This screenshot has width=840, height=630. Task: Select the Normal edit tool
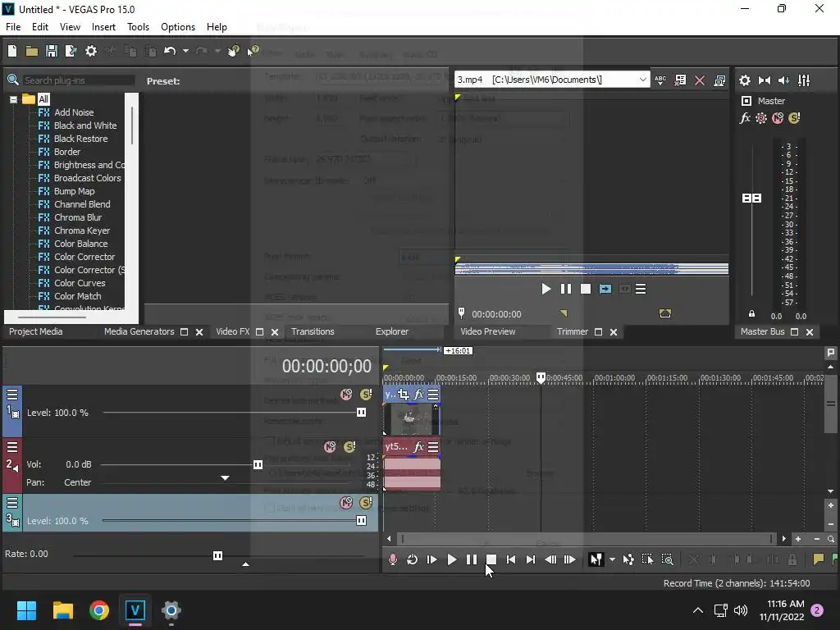(x=596, y=559)
